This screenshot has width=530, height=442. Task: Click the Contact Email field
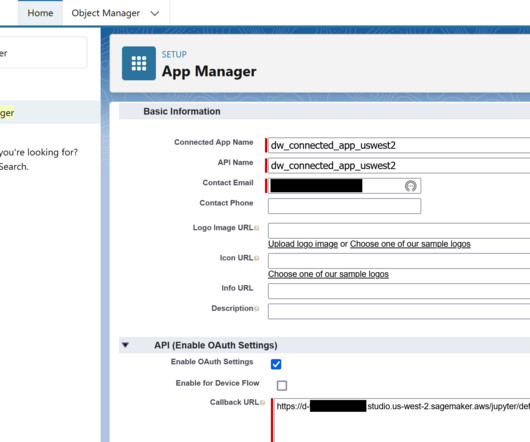click(344, 186)
